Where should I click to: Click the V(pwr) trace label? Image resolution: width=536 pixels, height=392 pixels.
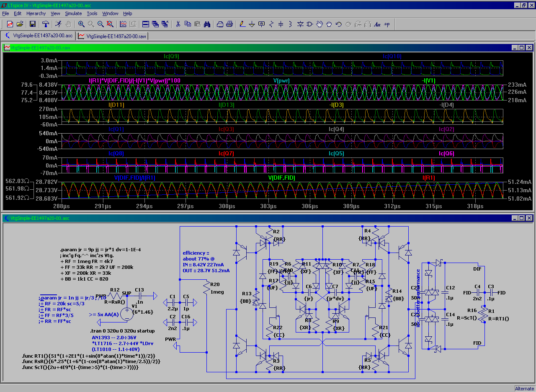click(281, 80)
